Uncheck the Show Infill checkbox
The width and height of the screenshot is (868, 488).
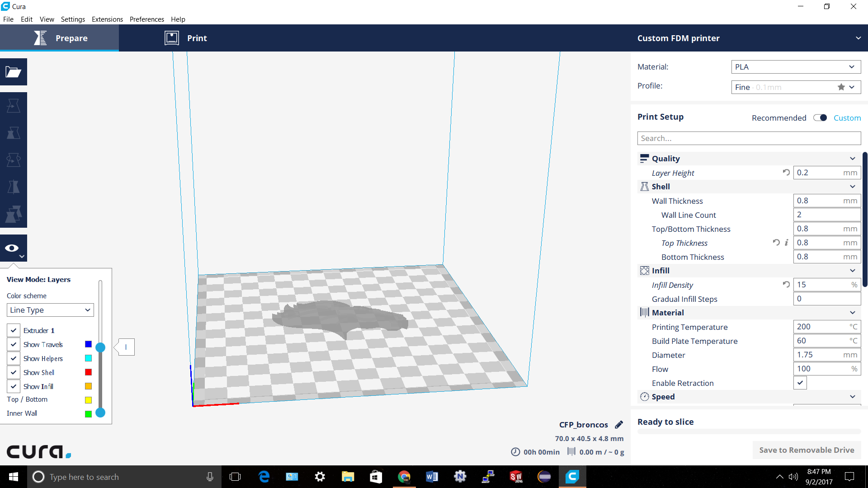click(14, 387)
